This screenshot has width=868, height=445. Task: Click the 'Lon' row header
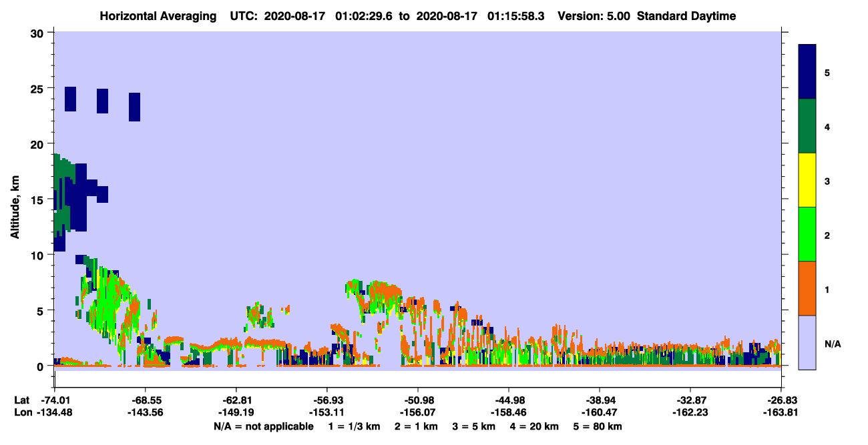tap(22, 412)
